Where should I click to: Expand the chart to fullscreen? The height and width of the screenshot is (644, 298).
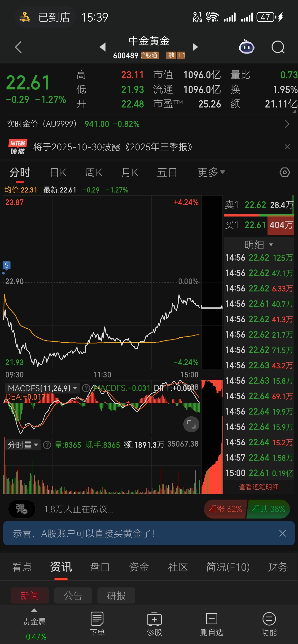click(x=191, y=424)
